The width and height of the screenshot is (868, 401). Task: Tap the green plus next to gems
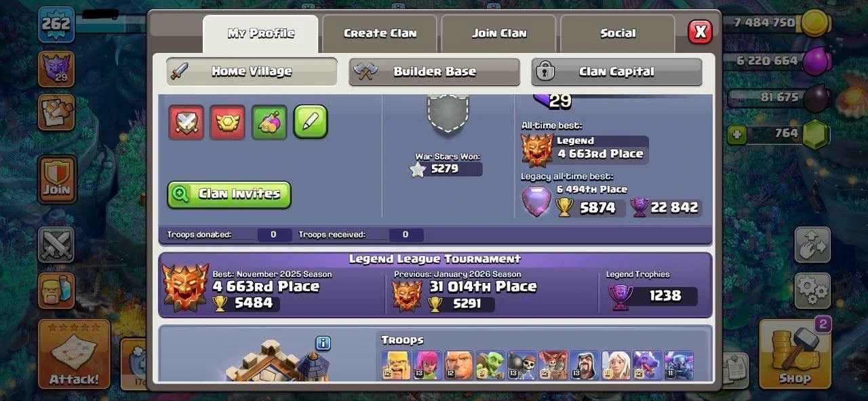[737, 134]
